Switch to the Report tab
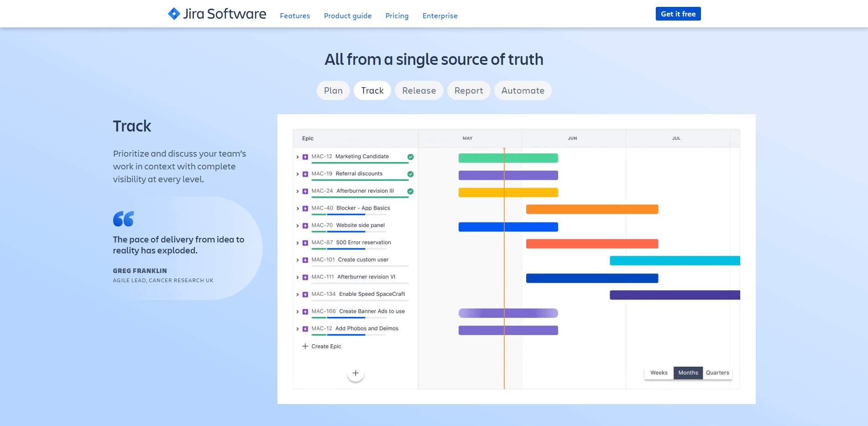The width and height of the screenshot is (868, 426). [469, 90]
